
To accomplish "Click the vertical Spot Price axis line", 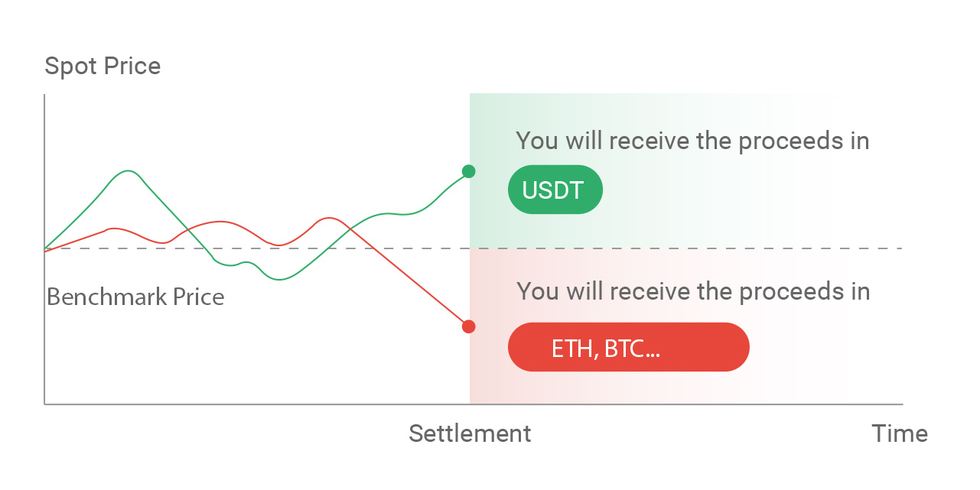I will (44, 248).
